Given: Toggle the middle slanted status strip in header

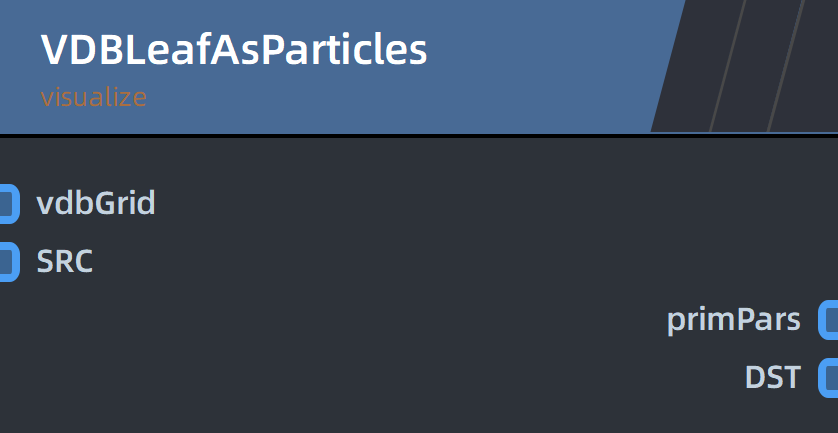Looking at the screenshot, I should (756, 66).
